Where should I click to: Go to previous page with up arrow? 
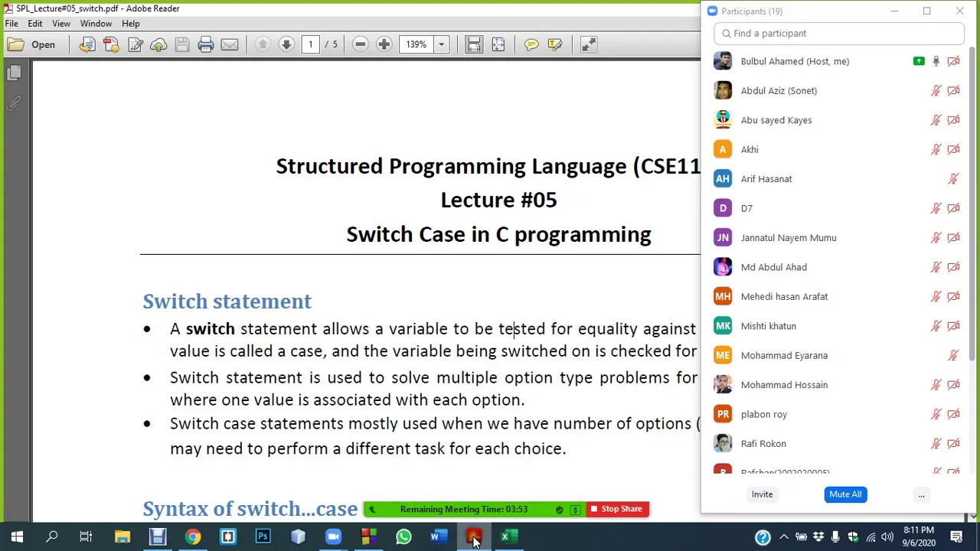(x=263, y=44)
